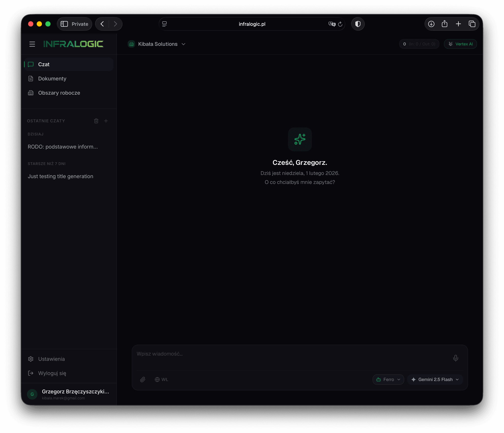Click into the Wpisz wiadomość message field

[271, 354]
